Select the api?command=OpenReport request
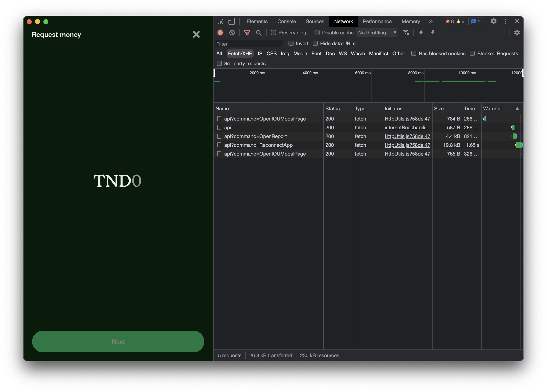Screen dimensions: 547x392 tap(255, 136)
